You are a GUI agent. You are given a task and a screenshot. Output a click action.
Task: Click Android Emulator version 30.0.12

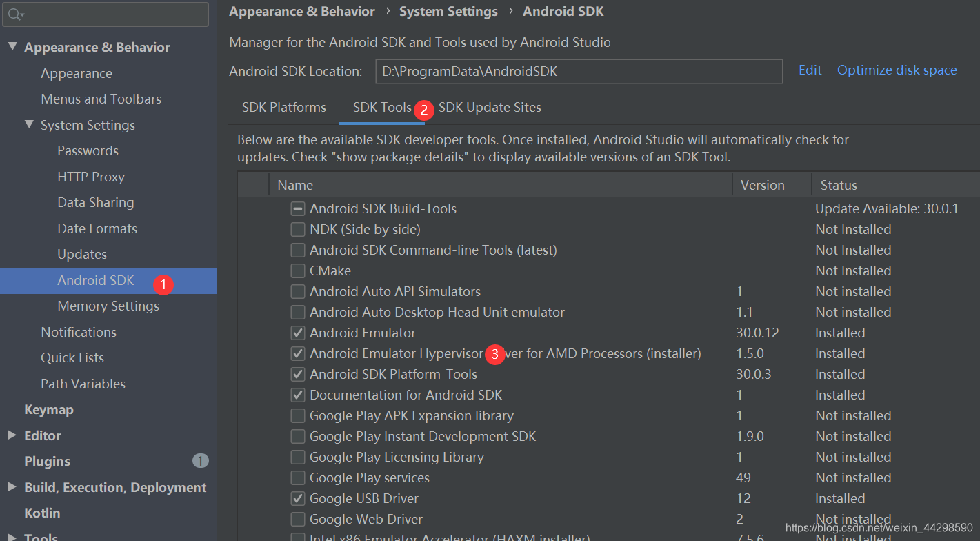(757, 333)
